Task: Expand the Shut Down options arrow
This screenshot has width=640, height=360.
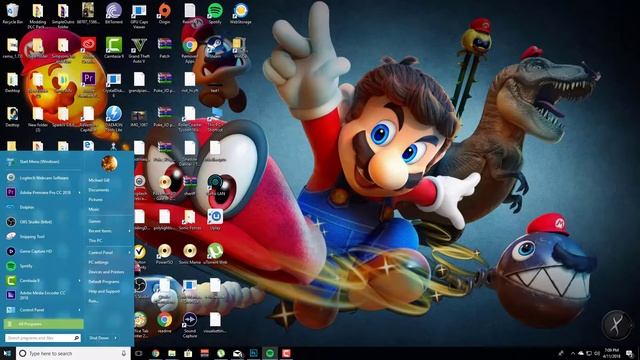Action: 116,338
